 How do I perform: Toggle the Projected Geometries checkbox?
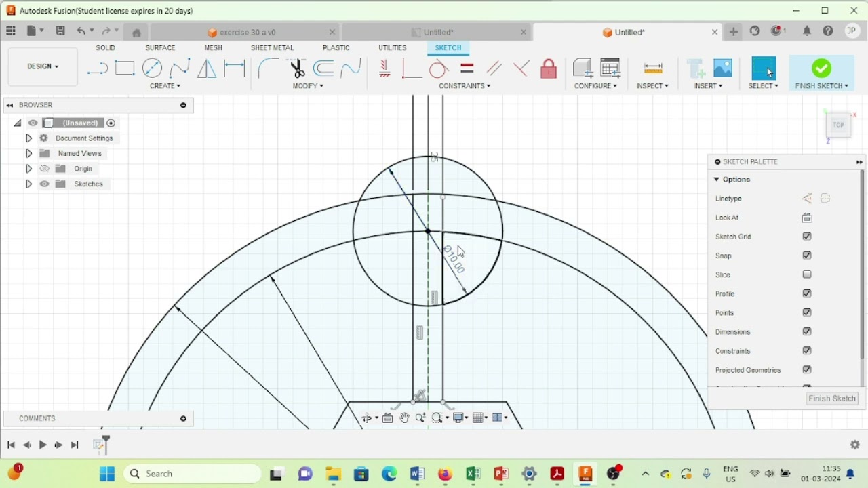click(x=807, y=369)
